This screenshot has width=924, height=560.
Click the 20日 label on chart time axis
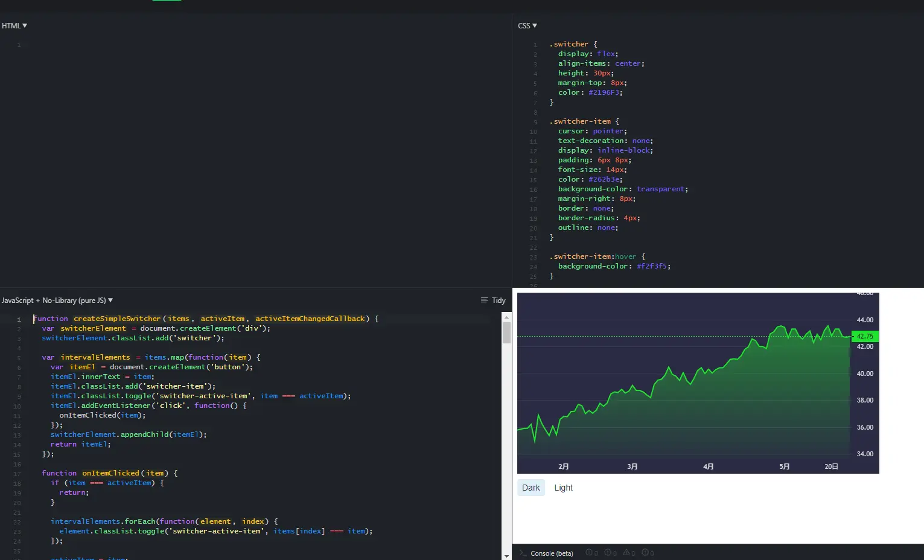click(831, 466)
